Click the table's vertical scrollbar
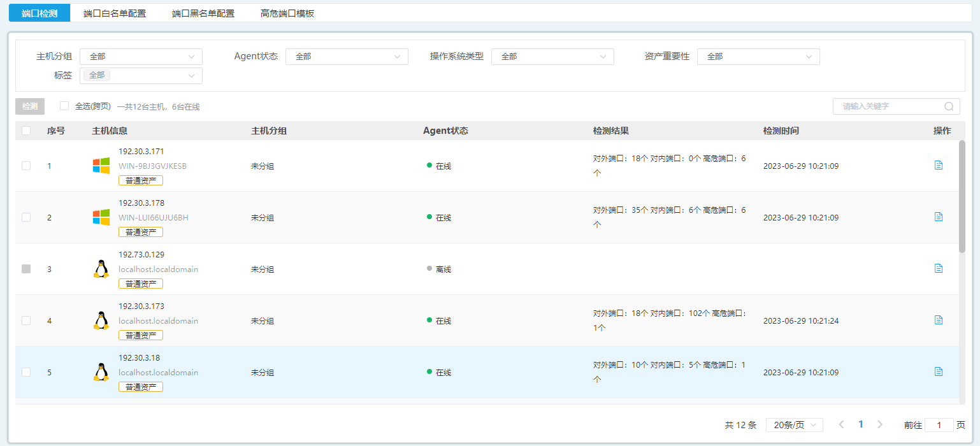Screen dimensions: 980x446 [962, 196]
